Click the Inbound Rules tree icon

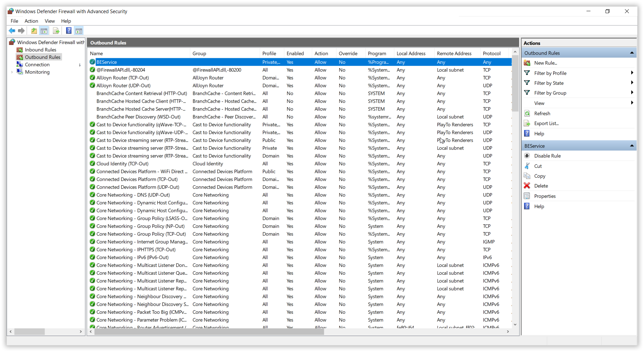pyautogui.click(x=20, y=50)
